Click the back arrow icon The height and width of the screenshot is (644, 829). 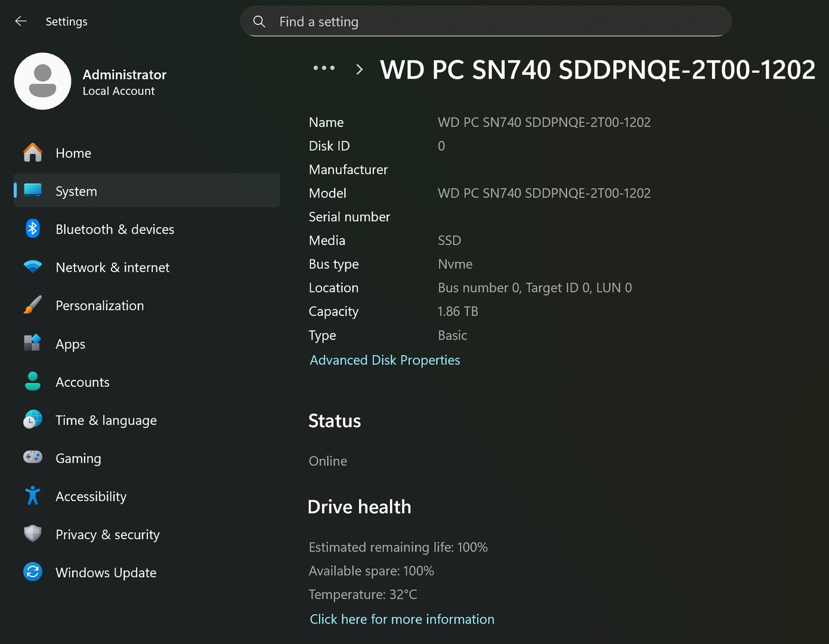pos(21,21)
